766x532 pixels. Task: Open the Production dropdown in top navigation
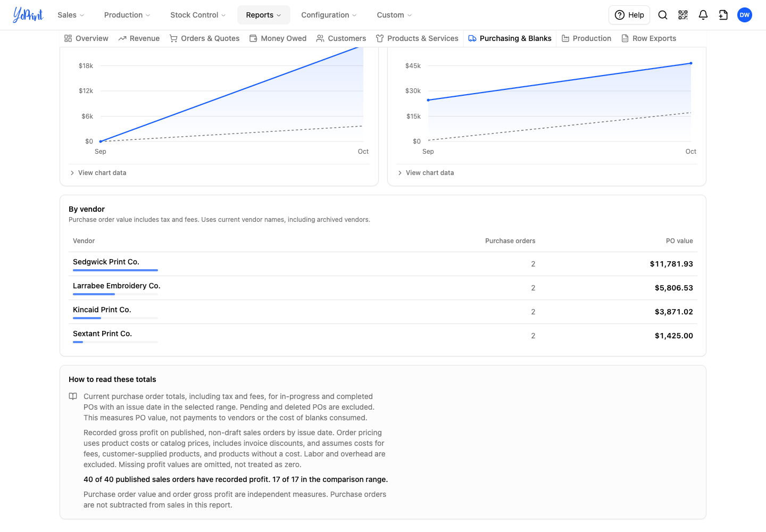click(127, 15)
